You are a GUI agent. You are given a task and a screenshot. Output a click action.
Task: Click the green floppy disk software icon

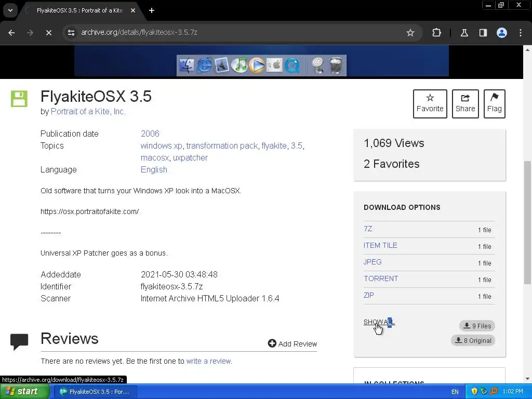[x=19, y=99]
